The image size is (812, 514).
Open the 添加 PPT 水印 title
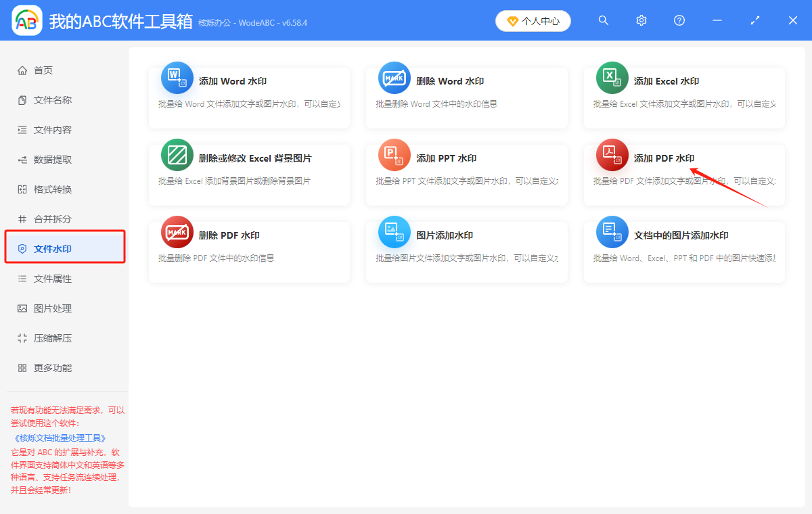pyautogui.click(x=447, y=158)
